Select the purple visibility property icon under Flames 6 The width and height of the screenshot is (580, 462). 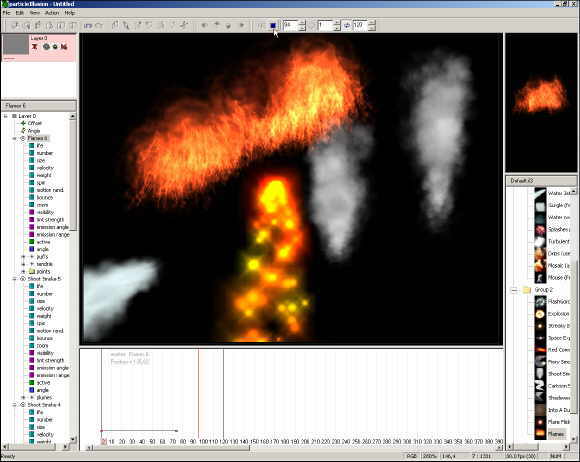point(32,212)
